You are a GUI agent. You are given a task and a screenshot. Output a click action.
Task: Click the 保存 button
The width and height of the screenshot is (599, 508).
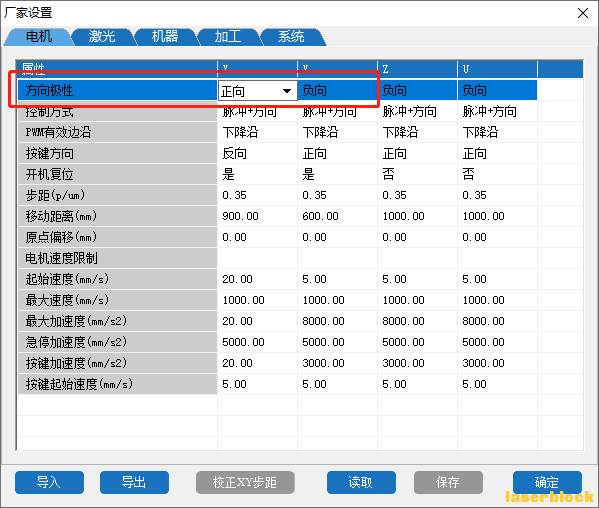point(448,482)
